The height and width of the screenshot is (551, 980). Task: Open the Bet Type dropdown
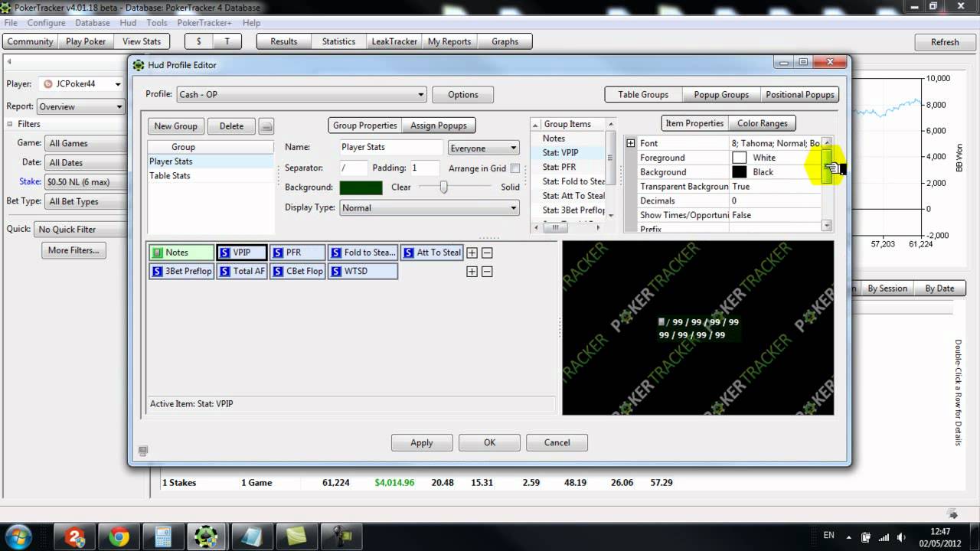click(x=87, y=201)
